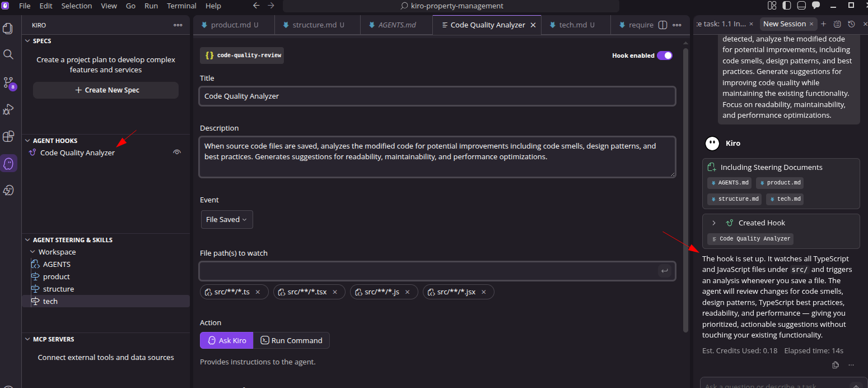The image size is (868, 388).
Task: Close the Code Quality Analyzer editor tab
Action: click(x=533, y=25)
